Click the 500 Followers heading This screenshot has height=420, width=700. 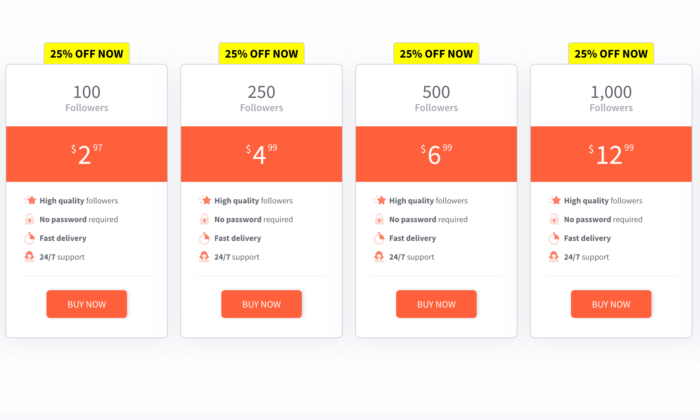tap(436, 98)
